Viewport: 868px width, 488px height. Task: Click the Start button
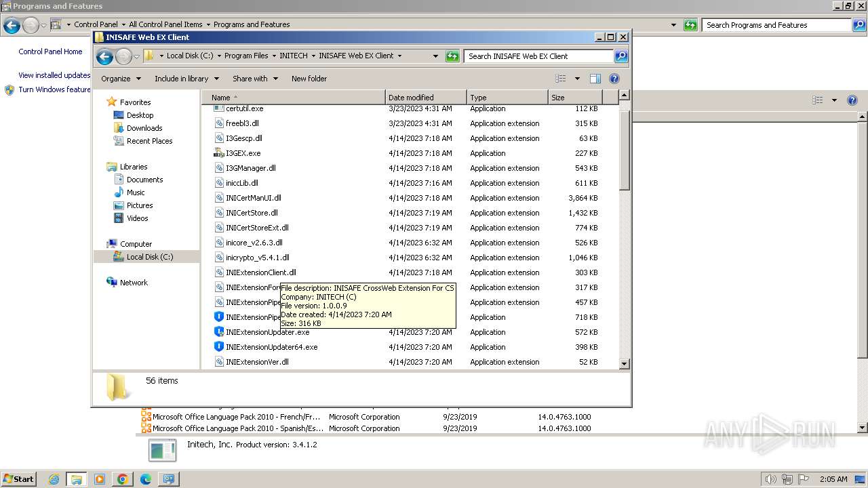coord(19,479)
